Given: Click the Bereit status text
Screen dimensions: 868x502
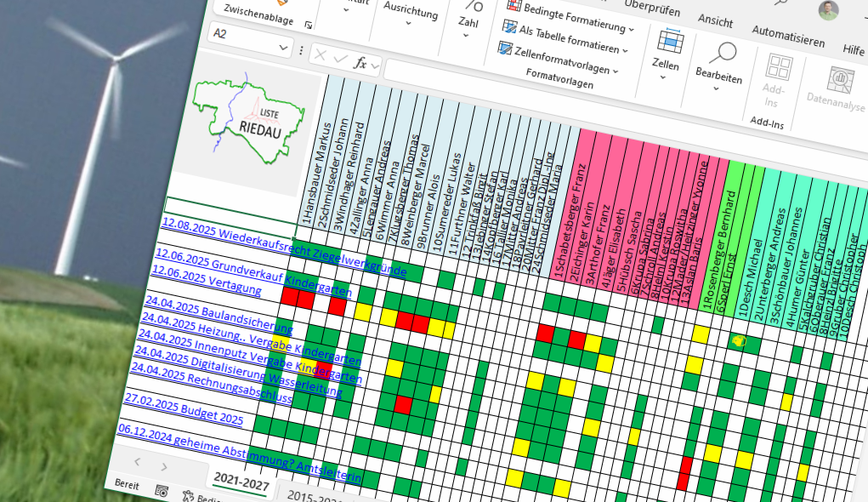Looking at the screenshot, I should [127, 484].
